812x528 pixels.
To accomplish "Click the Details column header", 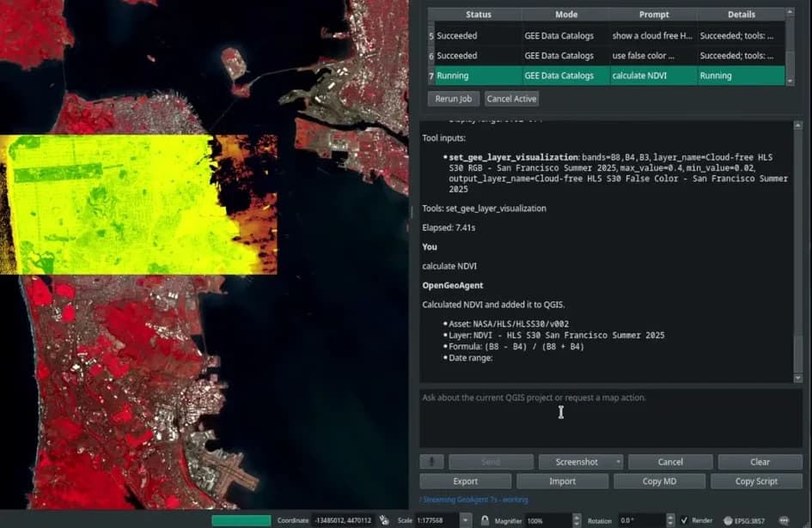I will coord(741,15).
